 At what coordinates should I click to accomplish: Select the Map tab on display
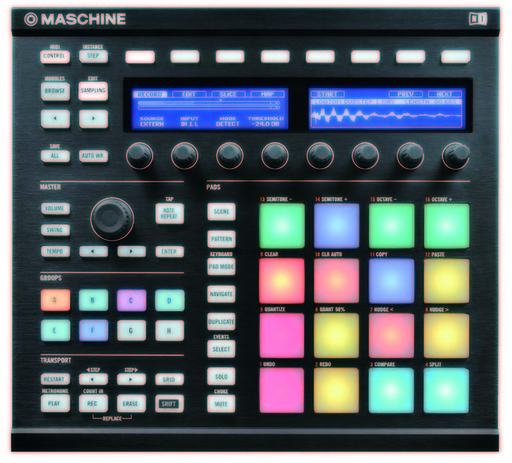tap(267, 95)
